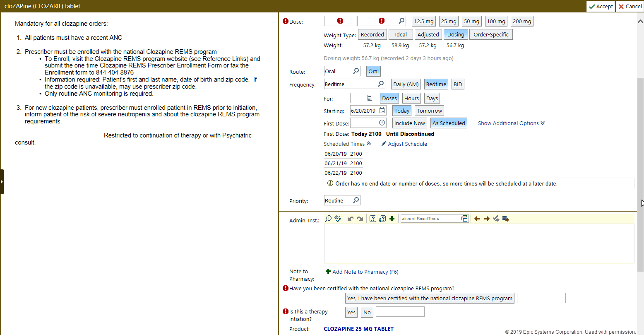Click the zoom magnifier icon in Admin Inst toolbar
This screenshot has height=335, width=644.
(328, 219)
